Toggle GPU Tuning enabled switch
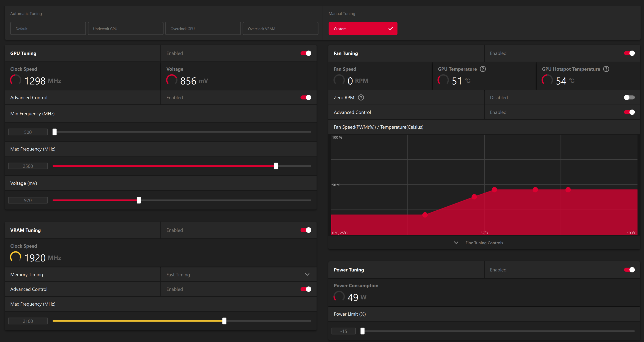The image size is (644, 342). point(306,53)
